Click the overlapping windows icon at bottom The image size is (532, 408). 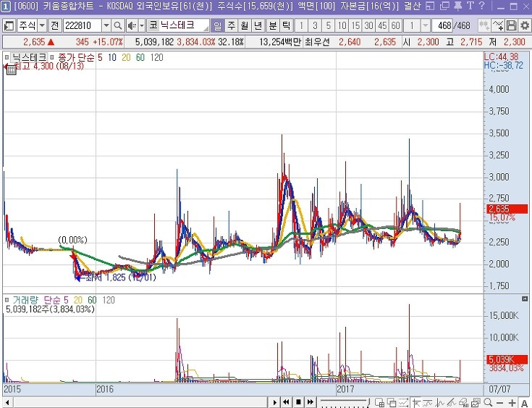[392, 403]
